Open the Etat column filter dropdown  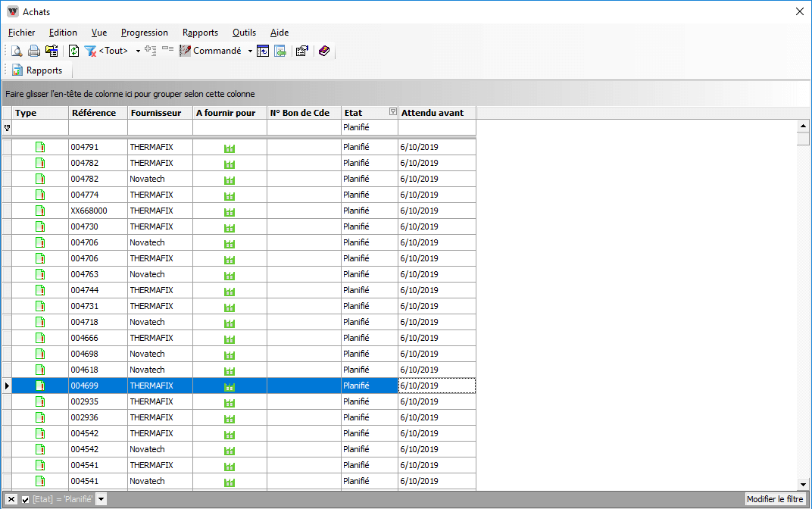[x=392, y=112]
